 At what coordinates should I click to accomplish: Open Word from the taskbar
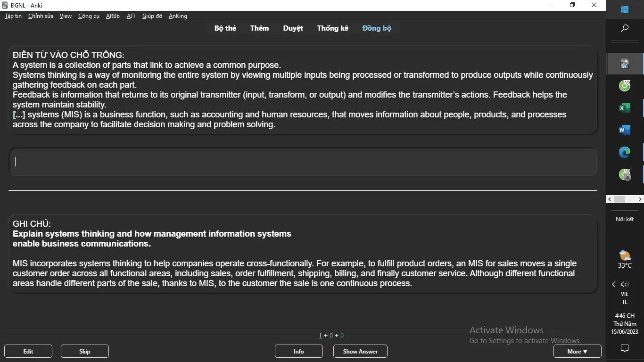(x=625, y=130)
